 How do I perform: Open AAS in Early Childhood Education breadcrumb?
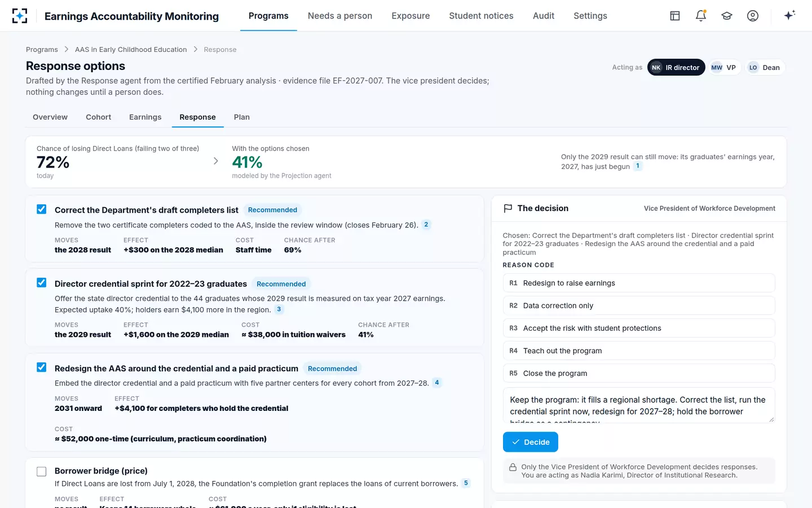pyautogui.click(x=131, y=50)
